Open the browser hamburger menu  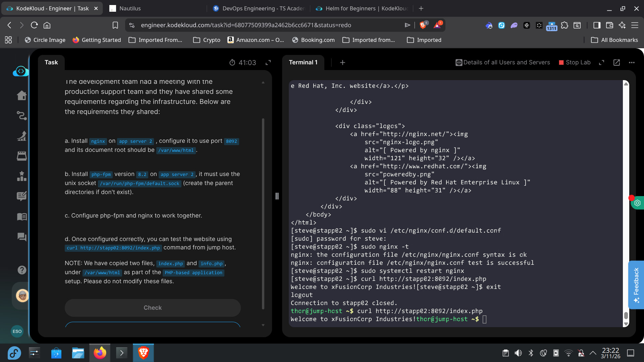(x=635, y=25)
